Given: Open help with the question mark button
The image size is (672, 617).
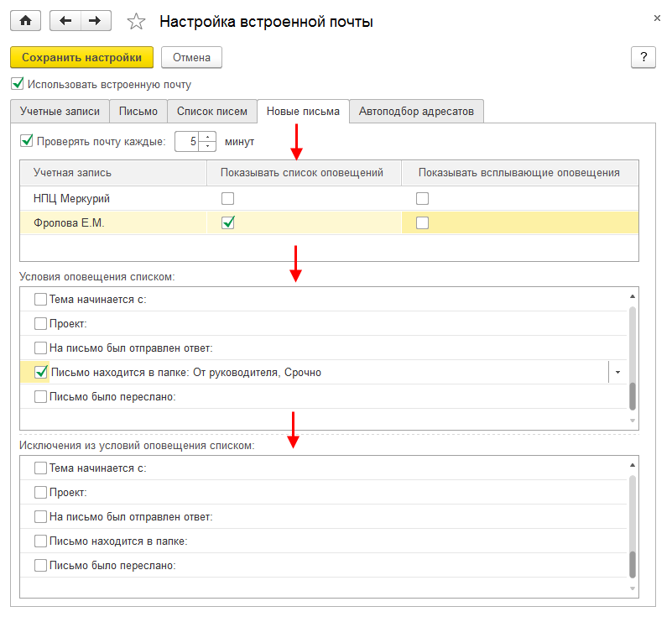Looking at the screenshot, I should pos(643,57).
